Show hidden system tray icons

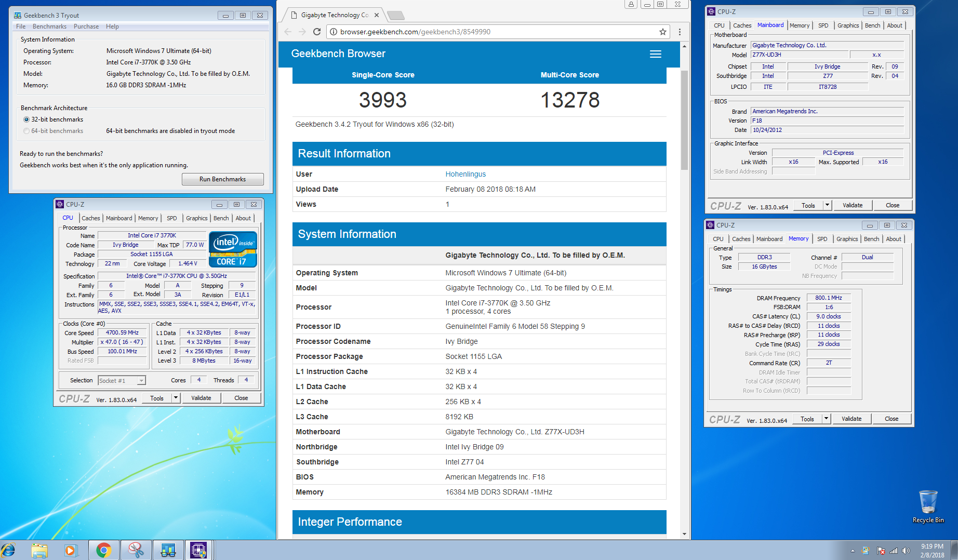(853, 551)
